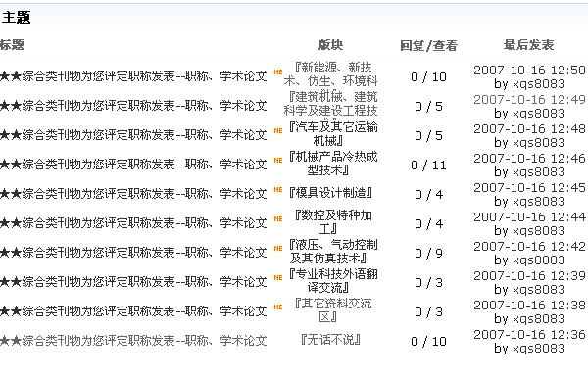Open last post dated 2007-10-16 12:49
This screenshot has height=378, width=588.
(529, 99)
